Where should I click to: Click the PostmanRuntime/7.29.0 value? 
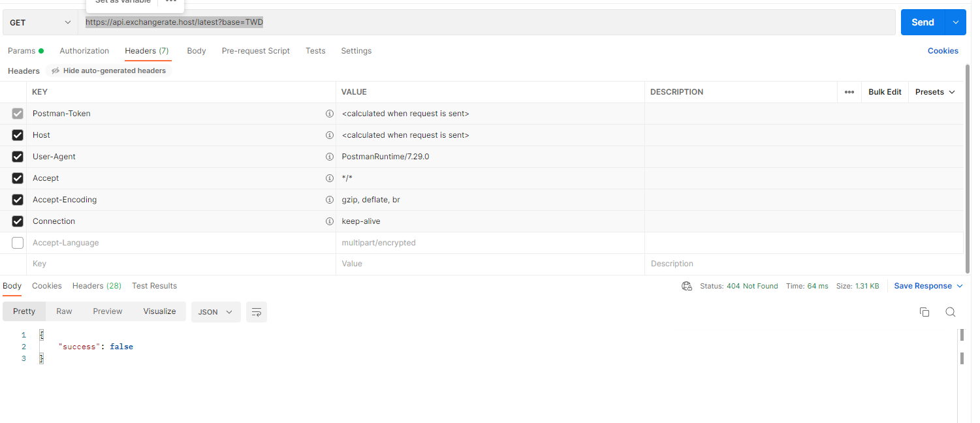pos(385,157)
